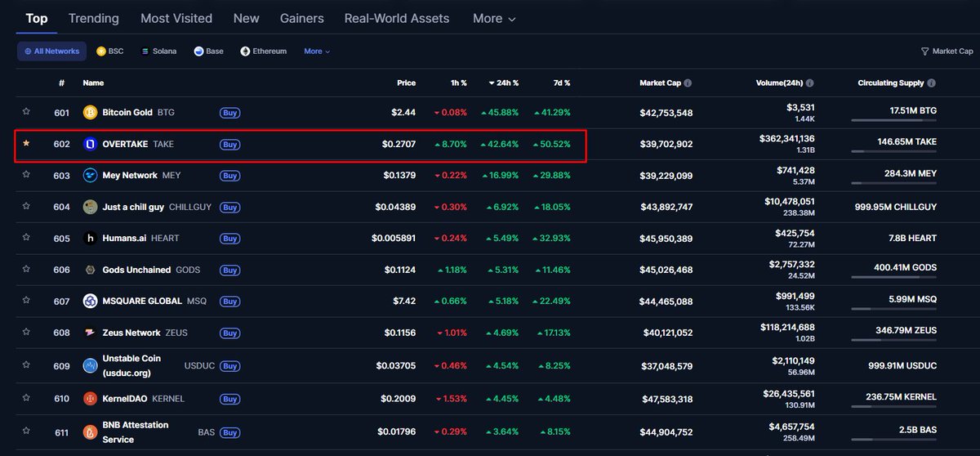Click the Unstable Coin logo
This screenshot has width=980, height=456.
point(90,365)
